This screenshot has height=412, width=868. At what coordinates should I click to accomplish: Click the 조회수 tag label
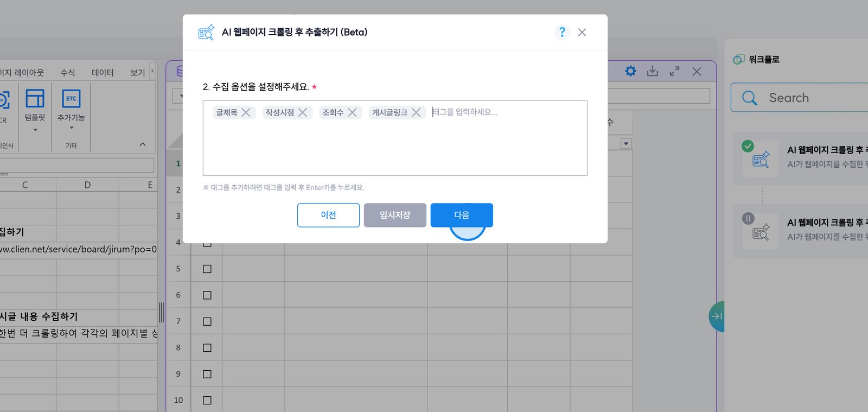point(333,112)
